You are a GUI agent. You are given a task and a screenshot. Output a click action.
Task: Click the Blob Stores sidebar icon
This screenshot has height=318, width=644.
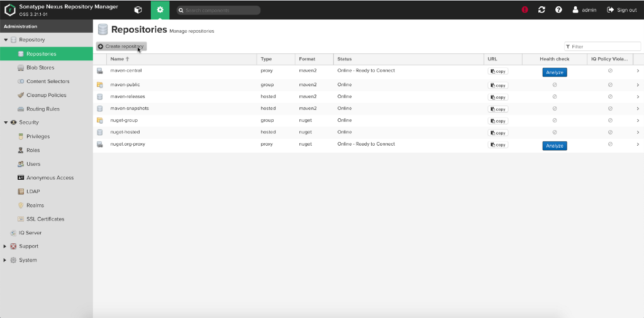tap(21, 68)
